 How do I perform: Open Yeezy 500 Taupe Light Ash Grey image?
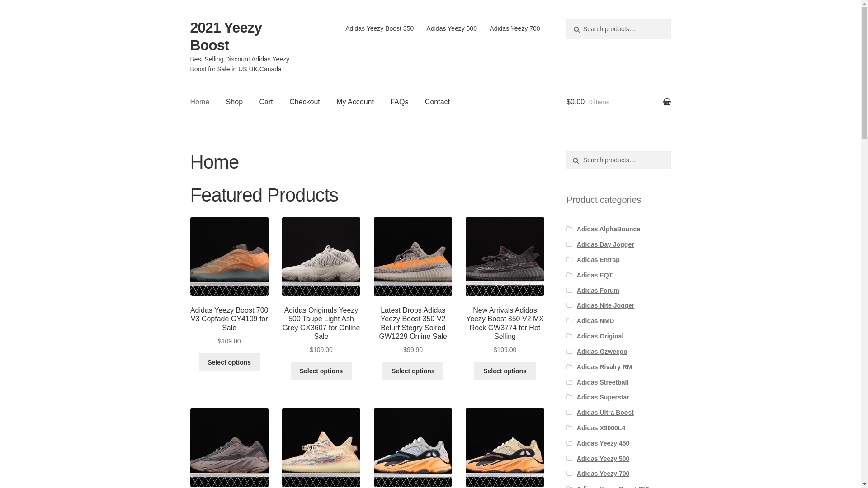coord(321,256)
